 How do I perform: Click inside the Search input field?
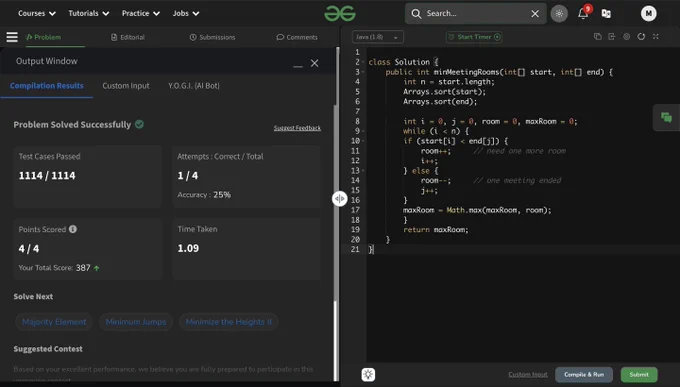tap(475, 13)
